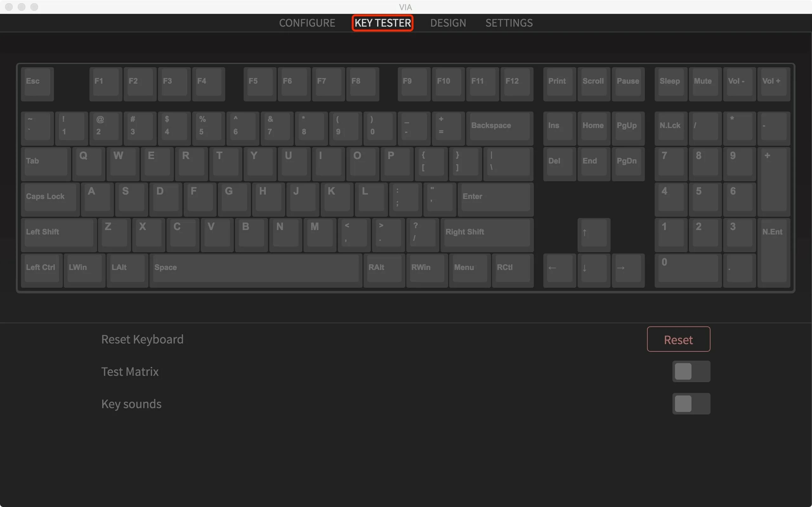The height and width of the screenshot is (507, 812).
Task: Click the Reset button
Action: [x=678, y=339]
